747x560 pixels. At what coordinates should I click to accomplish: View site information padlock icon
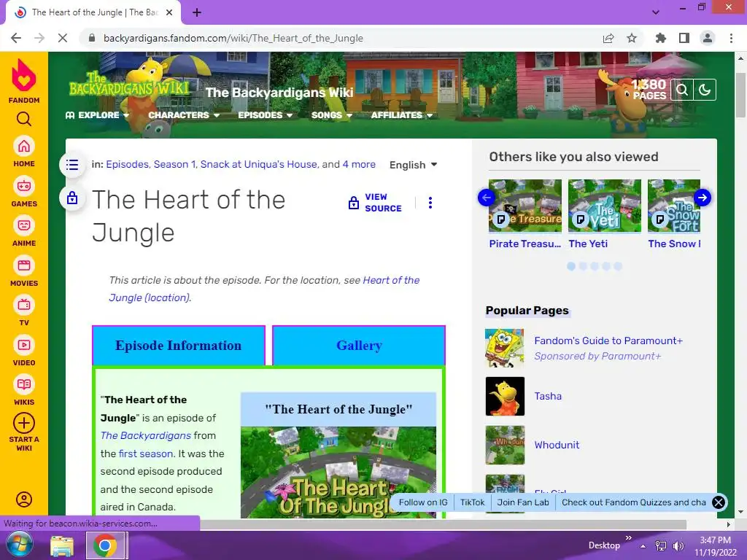point(92,38)
